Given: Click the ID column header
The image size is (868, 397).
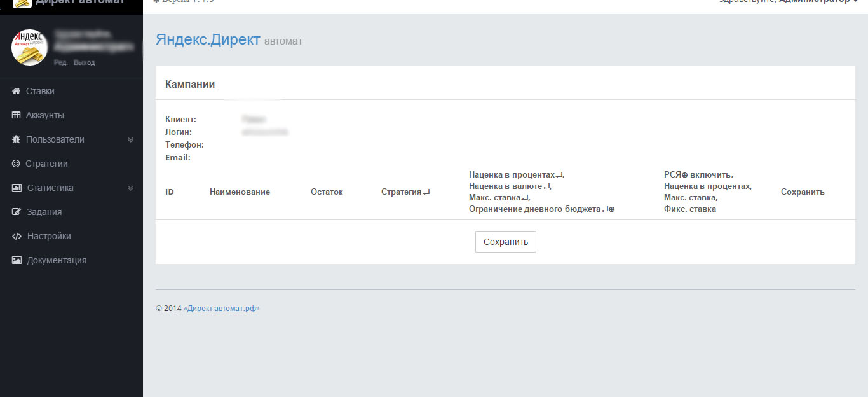Looking at the screenshot, I should coord(170,192).
